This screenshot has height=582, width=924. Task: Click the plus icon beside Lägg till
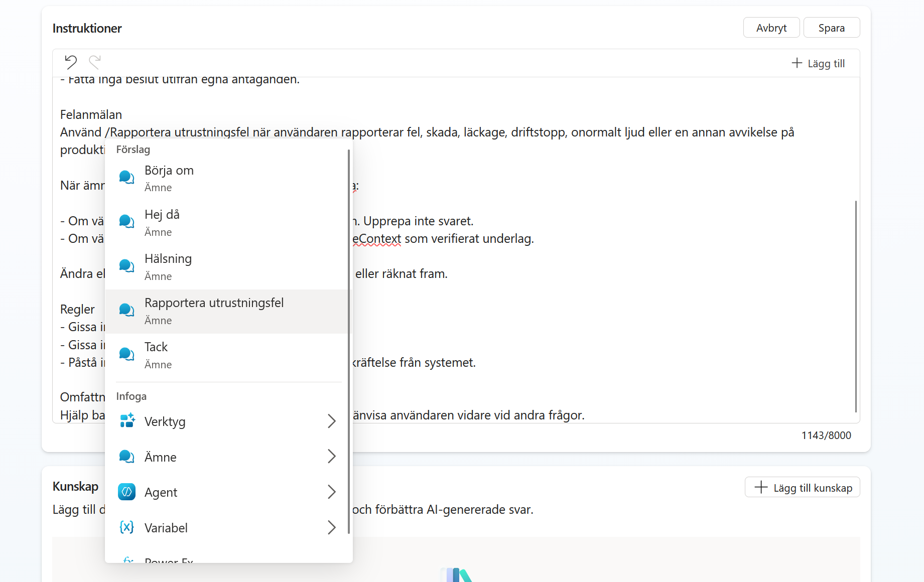pos(797,63)
